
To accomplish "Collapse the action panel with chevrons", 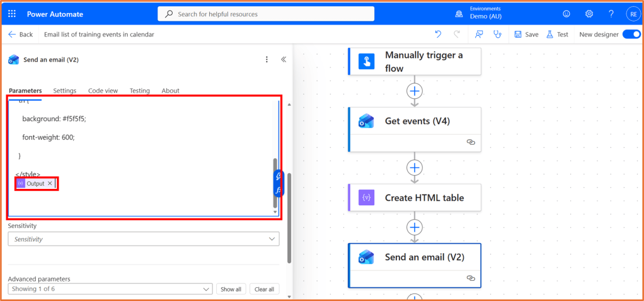I will [x=284, y=60].
